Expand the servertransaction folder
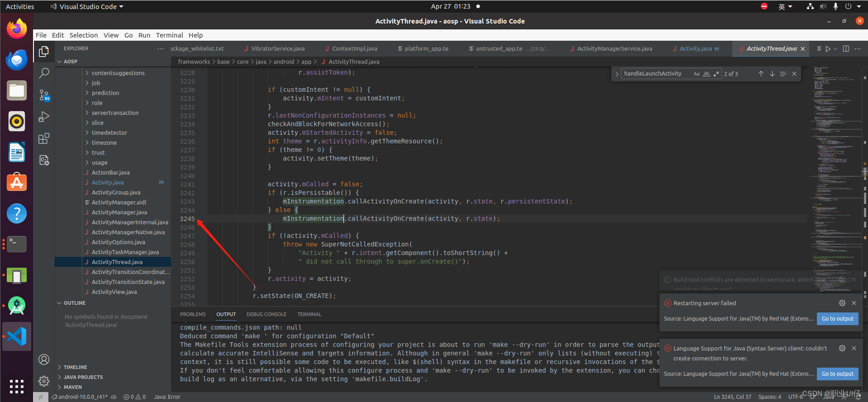Image resolution: width=868 pixels, height=402 pixels. coord(115,113)
